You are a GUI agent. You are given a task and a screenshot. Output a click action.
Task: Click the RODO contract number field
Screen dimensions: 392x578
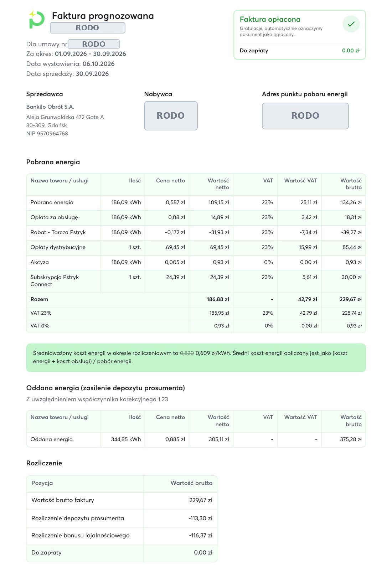94,44
